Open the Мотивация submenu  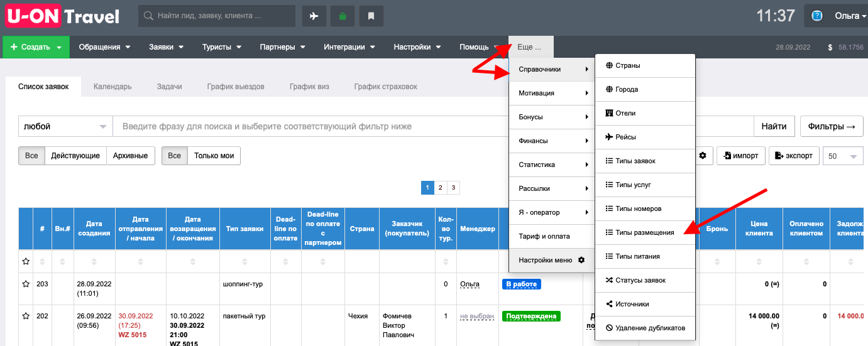[x=553, y=93]
